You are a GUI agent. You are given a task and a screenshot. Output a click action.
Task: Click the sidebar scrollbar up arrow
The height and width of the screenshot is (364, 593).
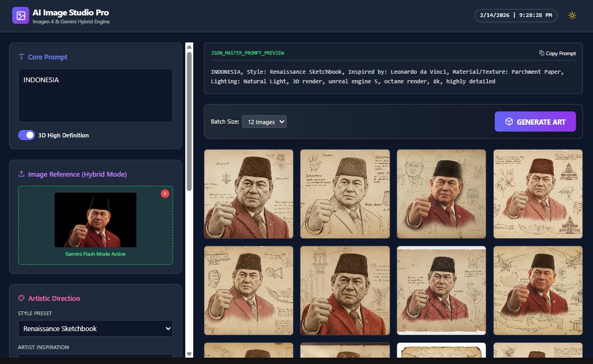point(189,47)
